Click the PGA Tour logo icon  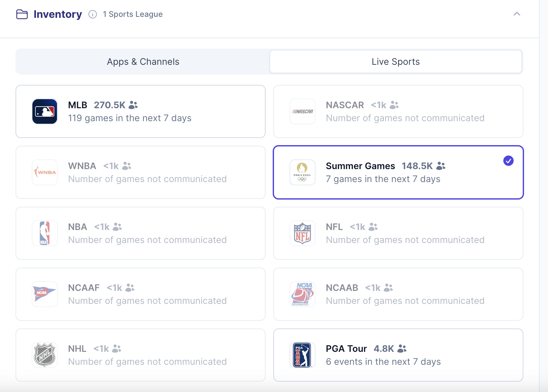click(303, 355)
